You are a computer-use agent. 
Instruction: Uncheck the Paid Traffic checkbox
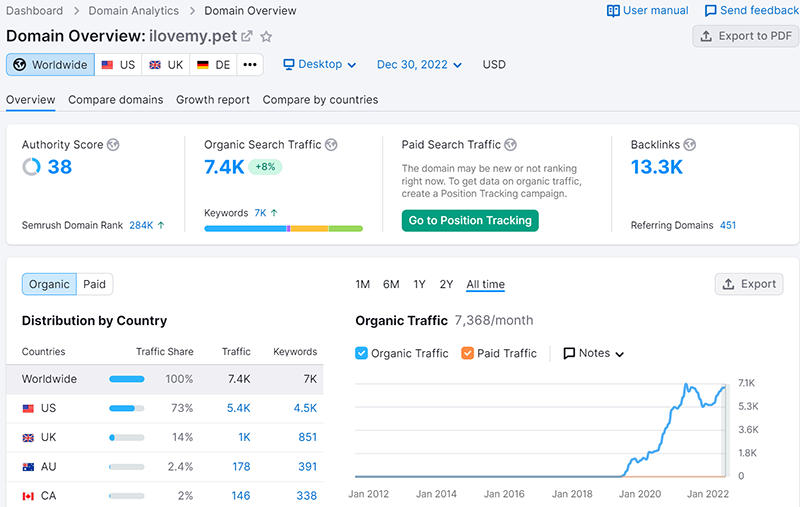(x=467, y=353)
